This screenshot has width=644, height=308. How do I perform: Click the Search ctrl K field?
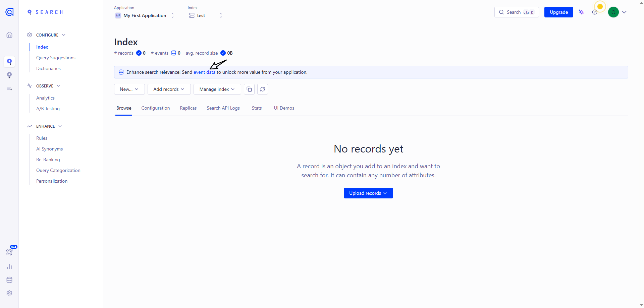coord(517,12)
